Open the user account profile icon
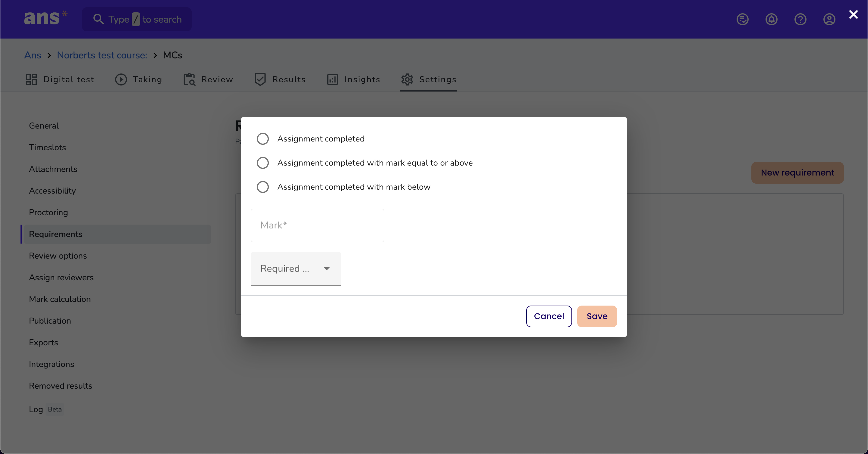 click(829, 19)
